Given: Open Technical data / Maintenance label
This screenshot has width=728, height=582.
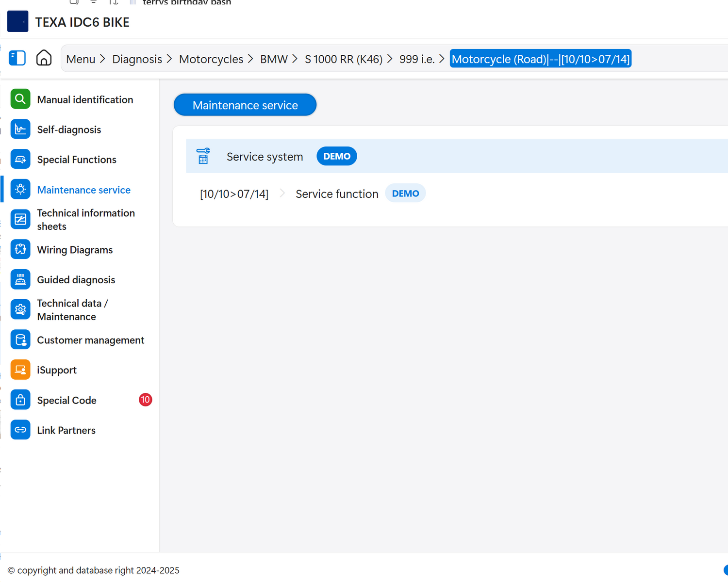Looking at the screenshot, I should coord(73,310).
